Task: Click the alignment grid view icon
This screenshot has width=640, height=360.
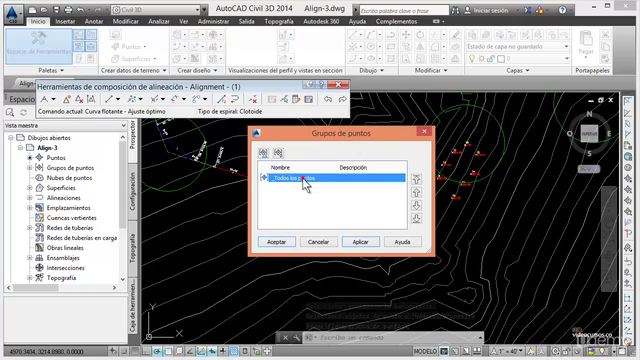Action: tap(309, 99)
